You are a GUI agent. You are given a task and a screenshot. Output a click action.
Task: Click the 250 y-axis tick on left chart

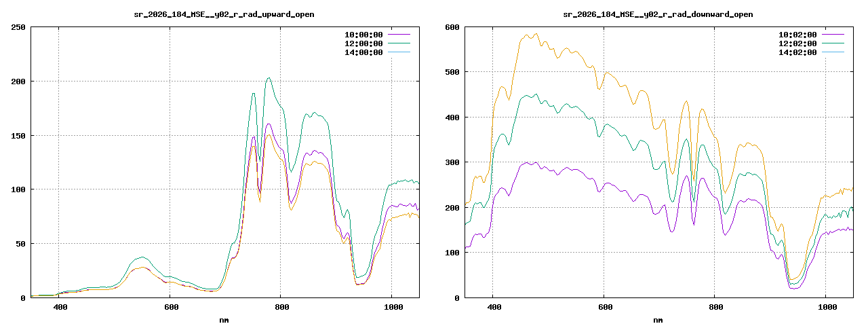click(x=18, y=27)
